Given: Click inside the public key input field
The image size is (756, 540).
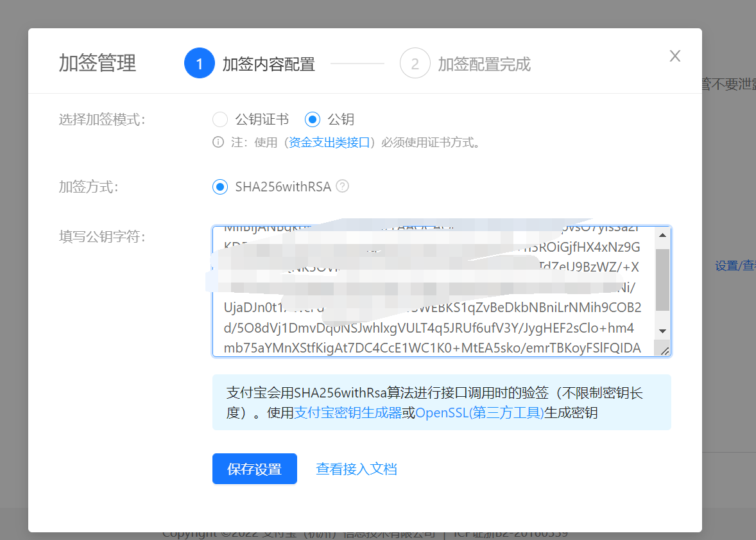Looking at the screenshot, I should coord(436,289).
